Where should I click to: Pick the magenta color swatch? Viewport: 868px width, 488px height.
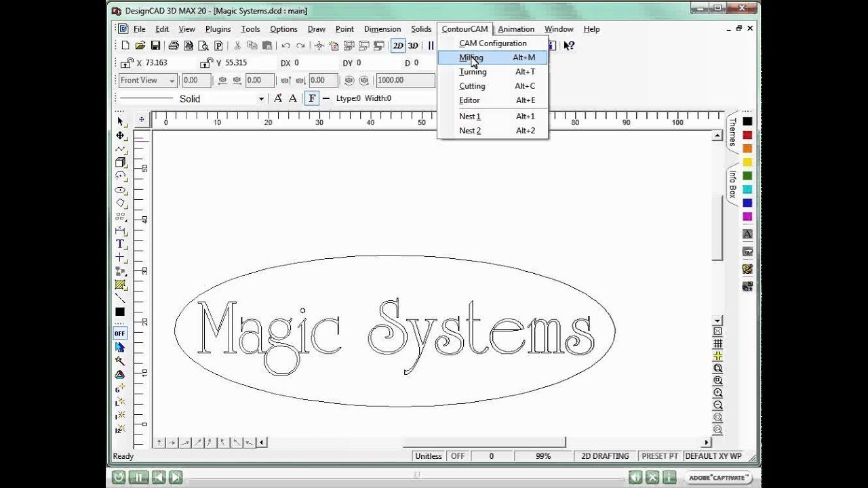click(x=747, y=216)
